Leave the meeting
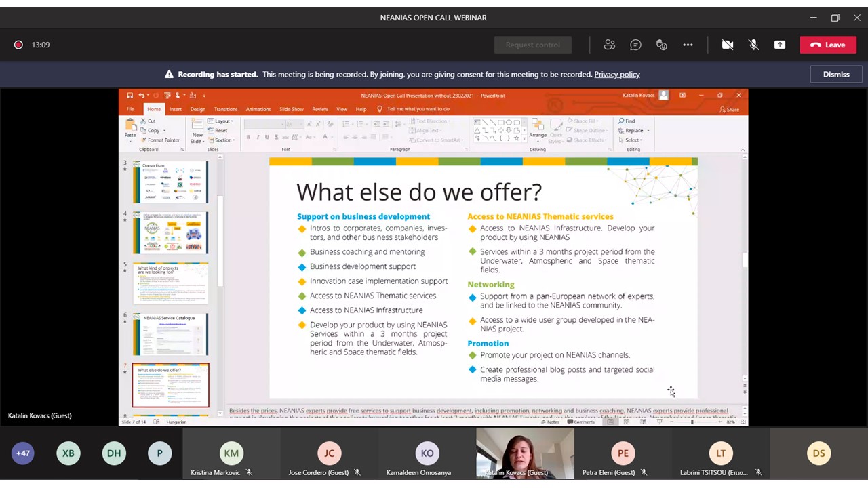This screenshot has width=868, height=488. (x=828, y=45)
